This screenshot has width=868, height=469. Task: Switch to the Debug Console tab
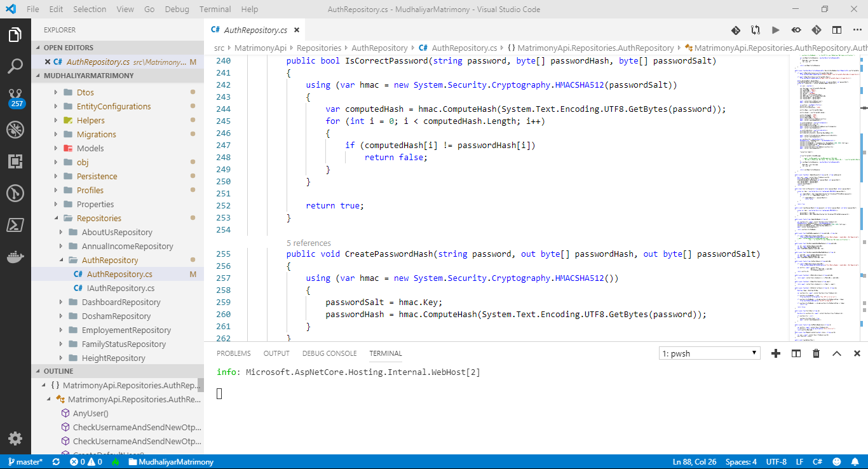click(x=329, y=353)
